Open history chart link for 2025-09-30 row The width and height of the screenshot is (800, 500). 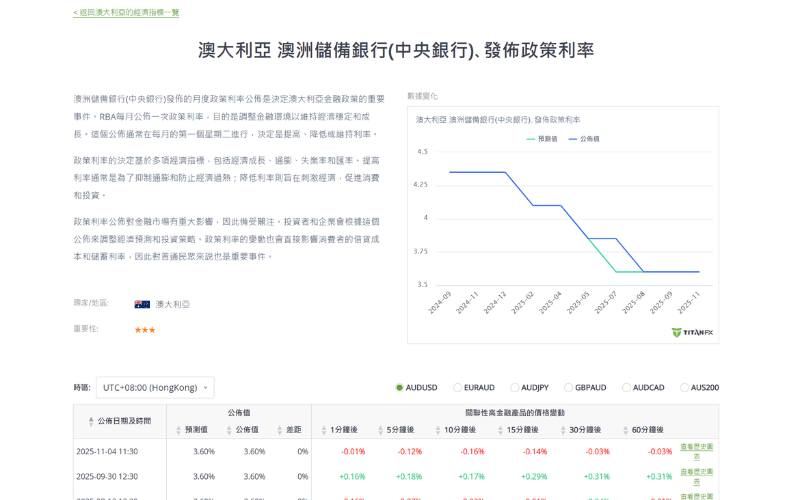pos(696,476)
